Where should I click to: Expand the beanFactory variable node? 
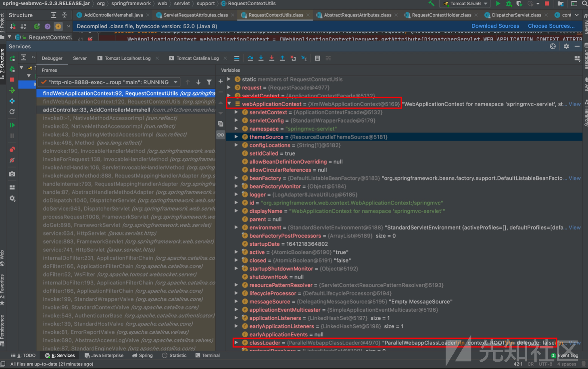click(236, 178)
